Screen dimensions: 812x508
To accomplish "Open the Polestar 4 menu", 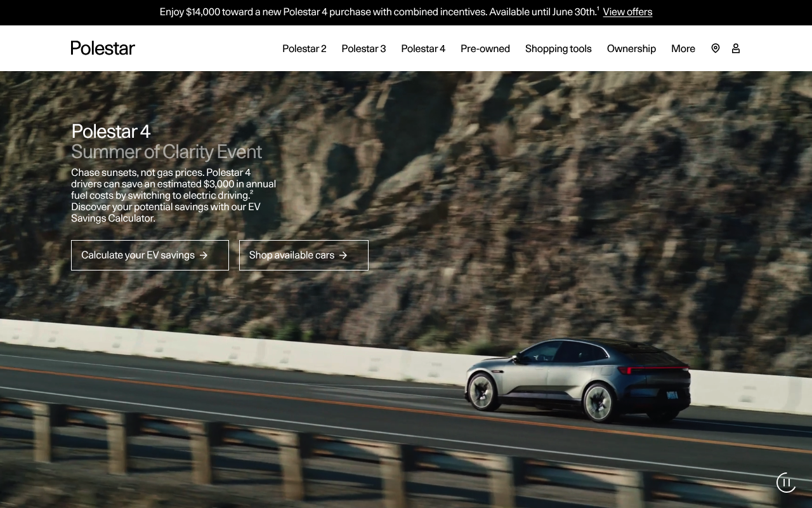I will 423,49.
